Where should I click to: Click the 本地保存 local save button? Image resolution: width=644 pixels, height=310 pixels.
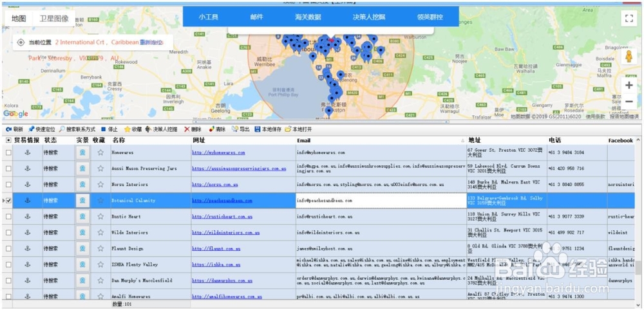point(268,129)
